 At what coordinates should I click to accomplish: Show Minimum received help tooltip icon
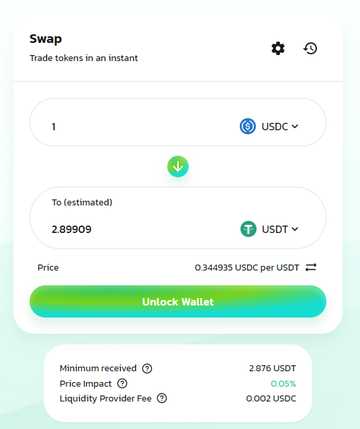147,368
